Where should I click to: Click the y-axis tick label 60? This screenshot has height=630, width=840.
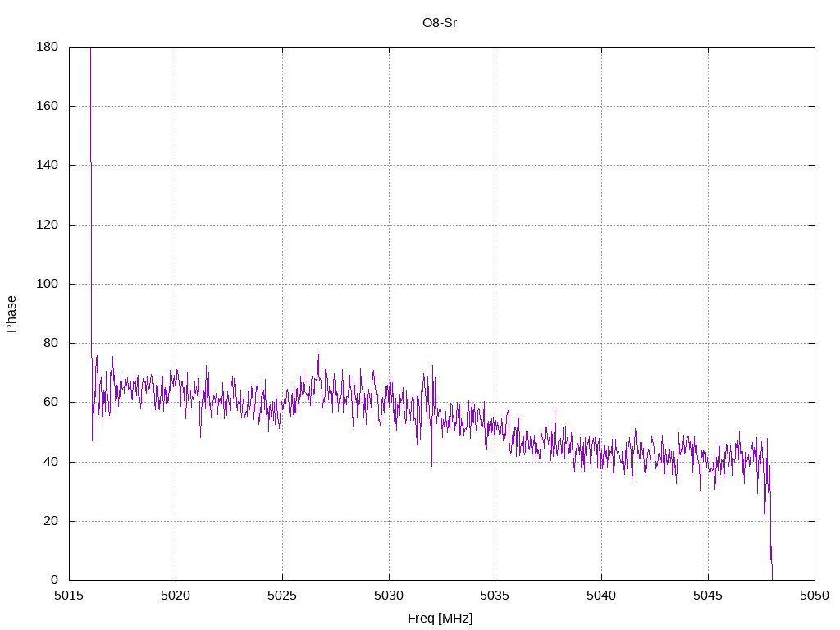(x=50, y=402)
